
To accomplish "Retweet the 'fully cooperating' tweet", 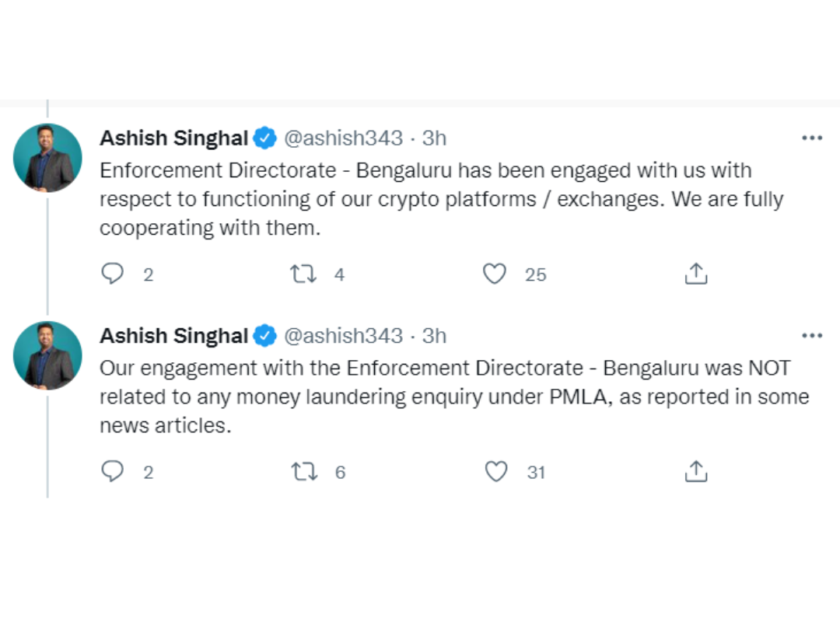I will click(x=303, y=274).
